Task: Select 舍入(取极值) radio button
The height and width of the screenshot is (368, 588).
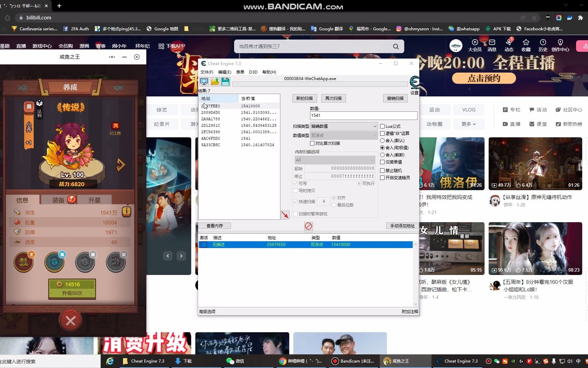Action: (382, 148)
